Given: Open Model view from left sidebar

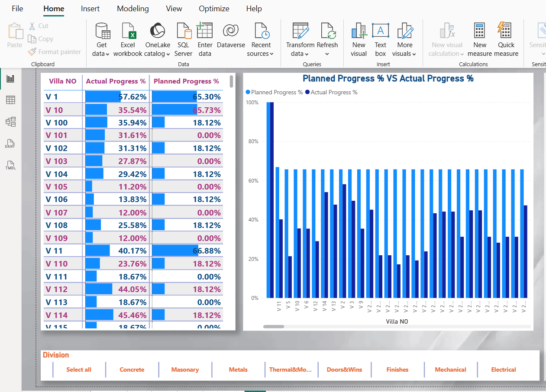Looking at the screenshot, I should [x=10, y=122].
